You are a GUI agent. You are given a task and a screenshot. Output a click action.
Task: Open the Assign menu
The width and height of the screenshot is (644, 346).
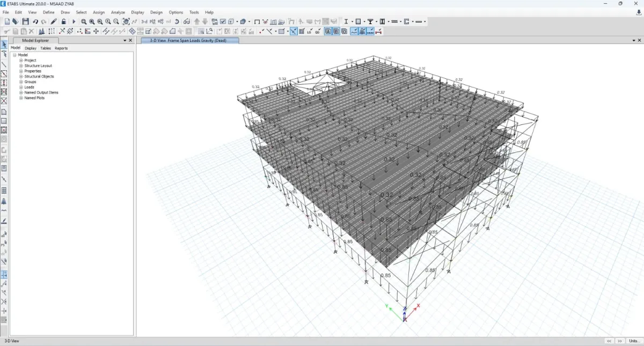(x=99, y=12)
